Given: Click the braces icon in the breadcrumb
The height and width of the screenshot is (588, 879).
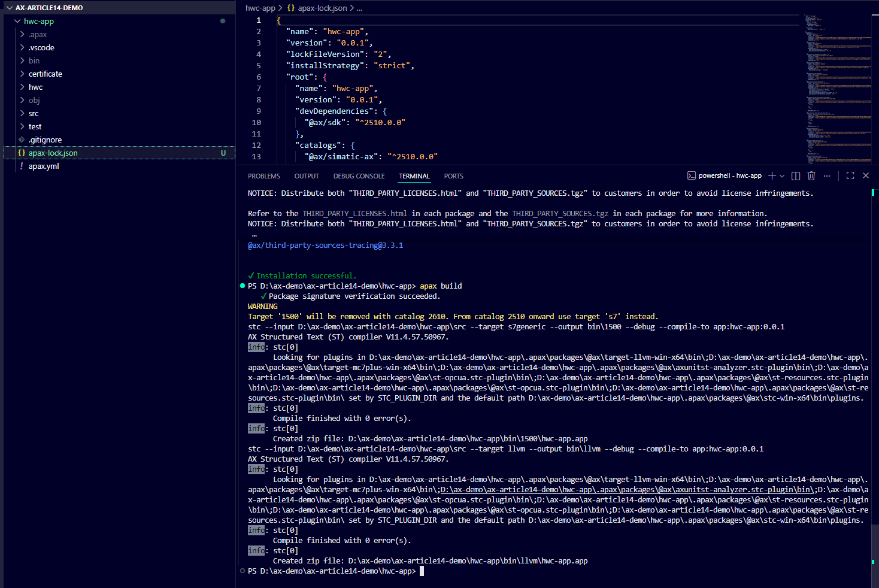Looking at the screenshot, I should 291,8.
